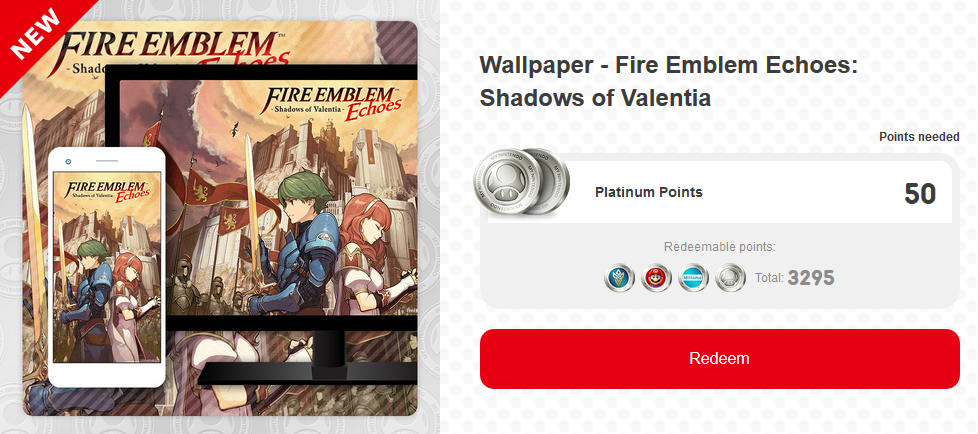978x434 pixels.
Task: Open the smartphone wallpaper preview
Action: tap(107, 267)
